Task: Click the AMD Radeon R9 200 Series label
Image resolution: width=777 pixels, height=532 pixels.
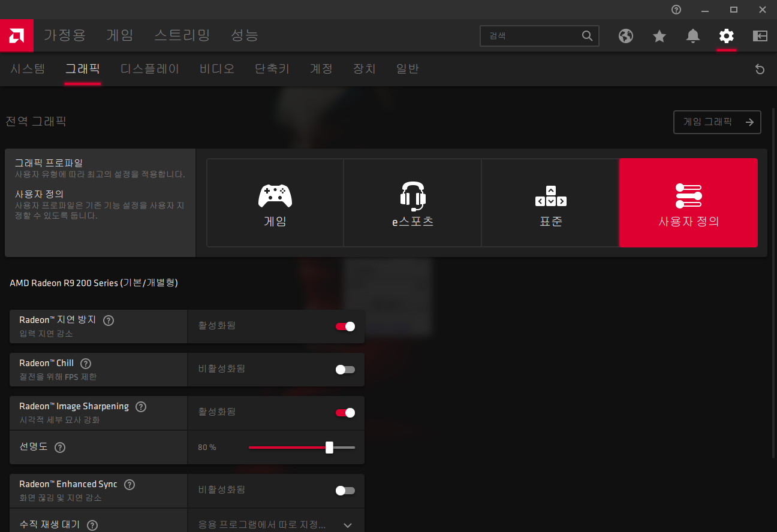Action: coord(94,283)
